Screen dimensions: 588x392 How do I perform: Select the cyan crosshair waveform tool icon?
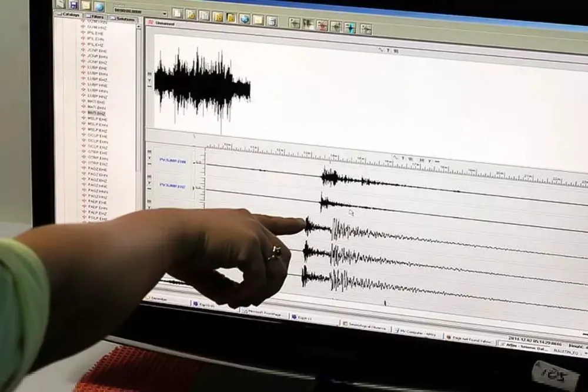pyautogui.click(x=350, y=27)
